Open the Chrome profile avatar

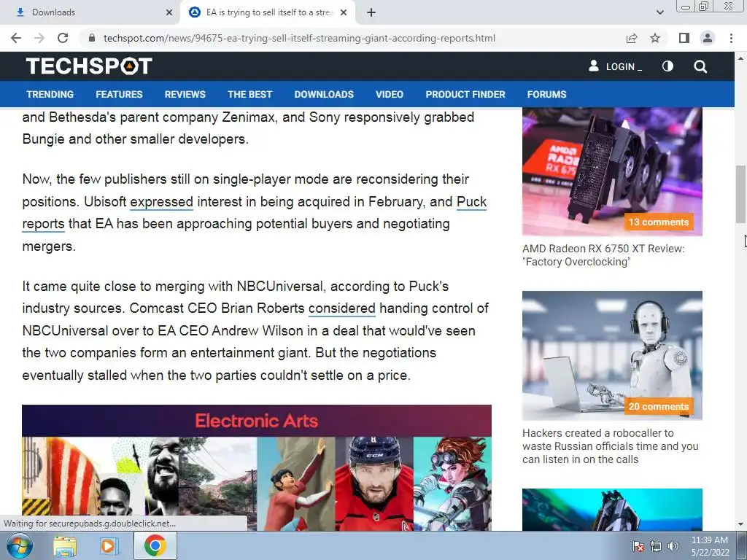tap(708, 38)
